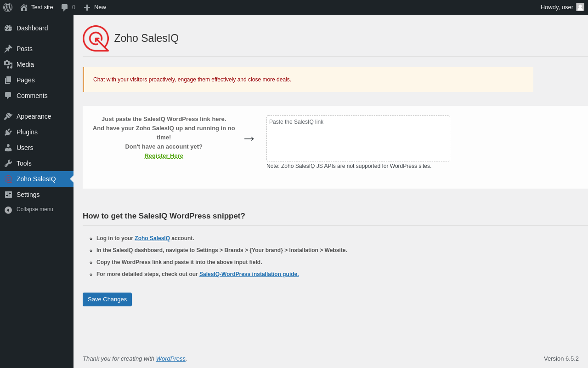This screenshot has height=368, width=588.
Task: Open the Zoho SalesIQ account link
Action: point(152,238)
